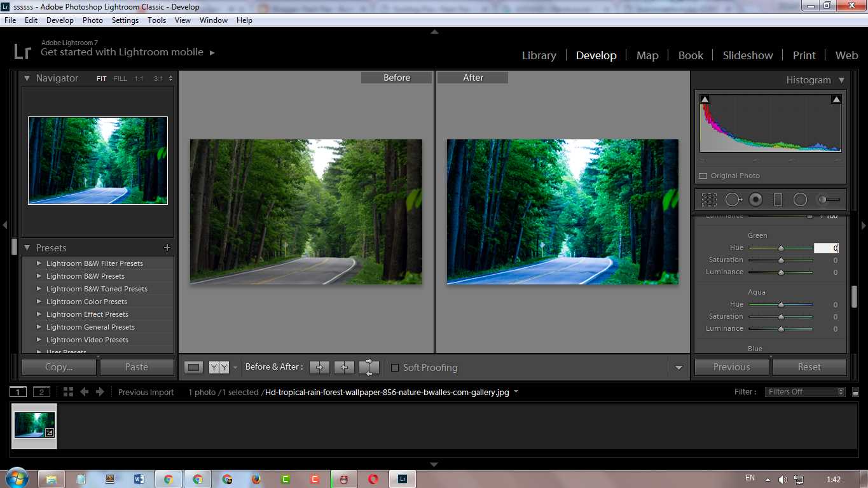The width and height of the screenshot is (868, 488).
Task: Select the Red Eye Correction tool
Action: [x=755, y=200]
